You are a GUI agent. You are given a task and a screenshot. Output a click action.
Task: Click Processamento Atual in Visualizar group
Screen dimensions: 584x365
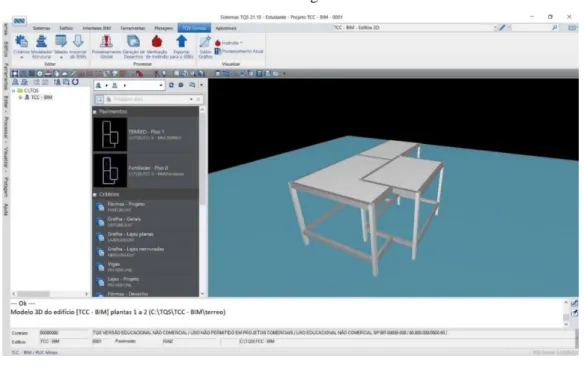click(239, 51)
